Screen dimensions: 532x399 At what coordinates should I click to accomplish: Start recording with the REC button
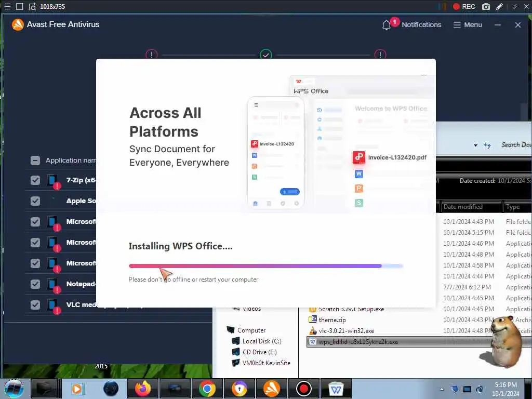pyautogui.click(x=464, y=6)
